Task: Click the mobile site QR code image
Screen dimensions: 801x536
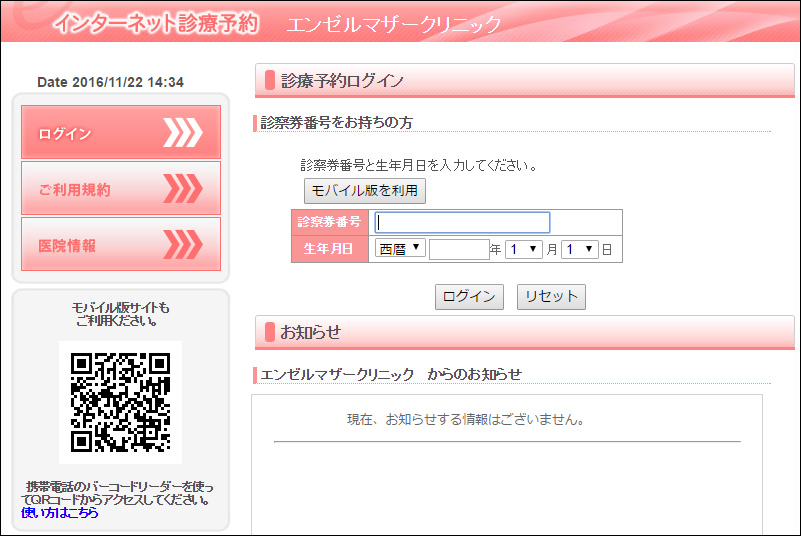Action: coord(121,403)
